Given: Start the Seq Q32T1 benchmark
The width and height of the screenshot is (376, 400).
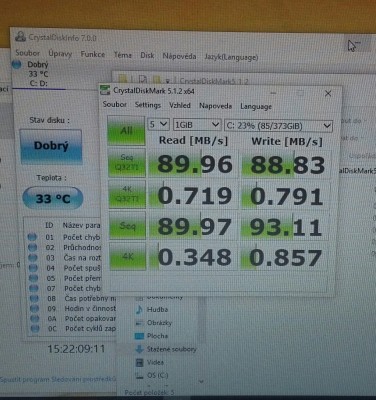Looking at the screenshot, I should pos(127,162).
